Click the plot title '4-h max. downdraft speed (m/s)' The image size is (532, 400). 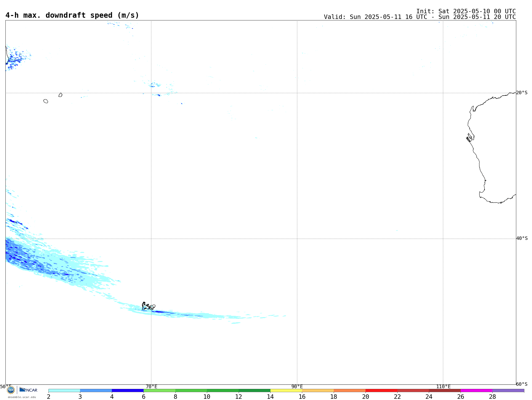pyautogui.click(x=72, y=15)
